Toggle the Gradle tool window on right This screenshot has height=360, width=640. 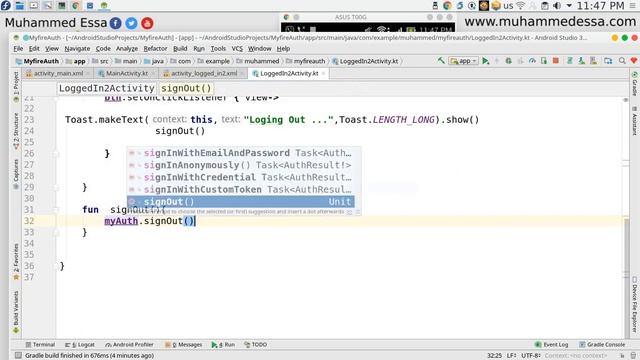(x=635, y=84)
